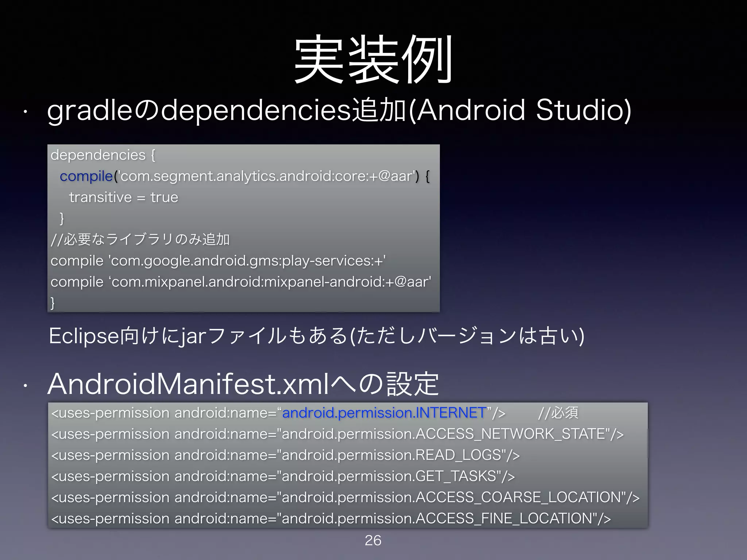Click the line 'transitive = true'
Viewport: 747px width, 560px height.
[x=124, y=197]
